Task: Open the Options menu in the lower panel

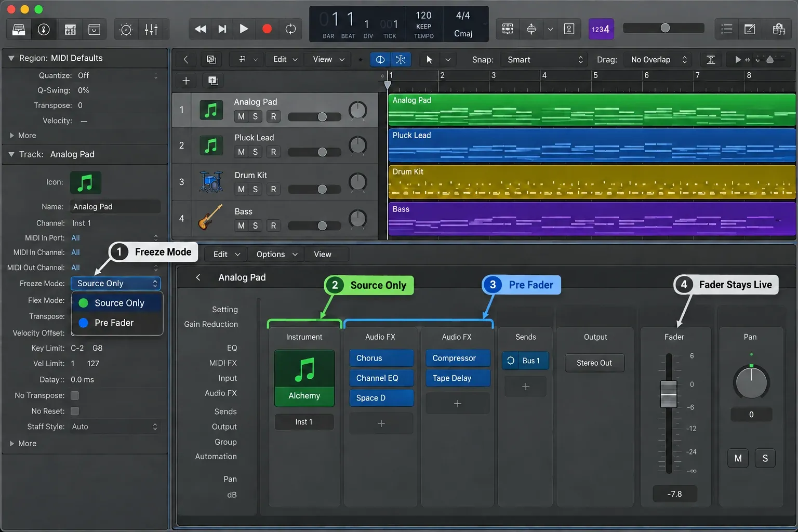Action: point(277,254)
